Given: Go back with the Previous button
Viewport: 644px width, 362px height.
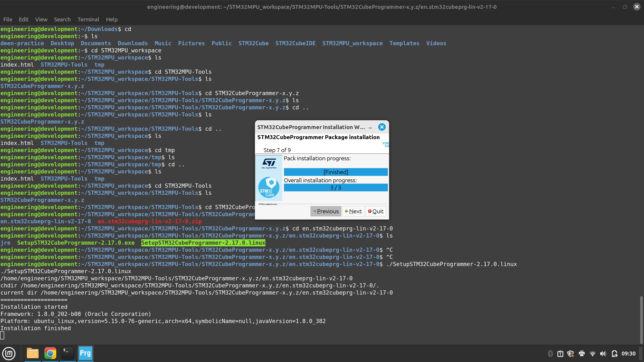Looking at the screenshot, I should pos(326,211).
